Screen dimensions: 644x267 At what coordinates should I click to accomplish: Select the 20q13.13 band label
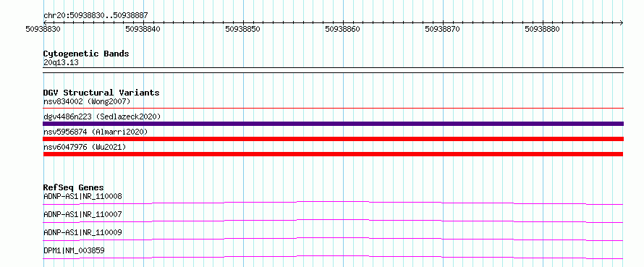click(61, 62)
